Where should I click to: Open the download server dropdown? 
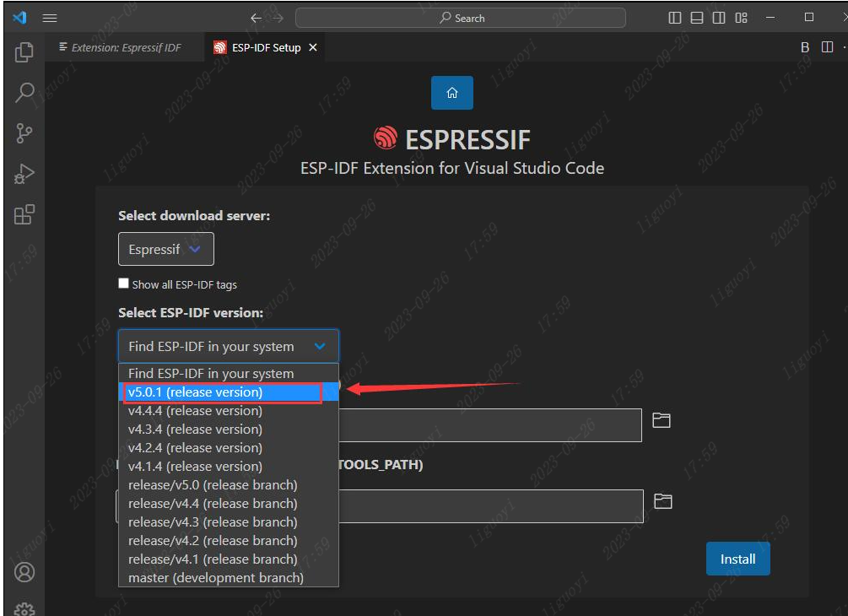166,249
